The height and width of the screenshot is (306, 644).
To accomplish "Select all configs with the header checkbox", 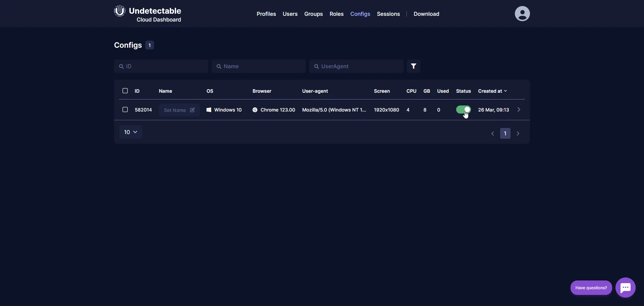I will point(125,91).
